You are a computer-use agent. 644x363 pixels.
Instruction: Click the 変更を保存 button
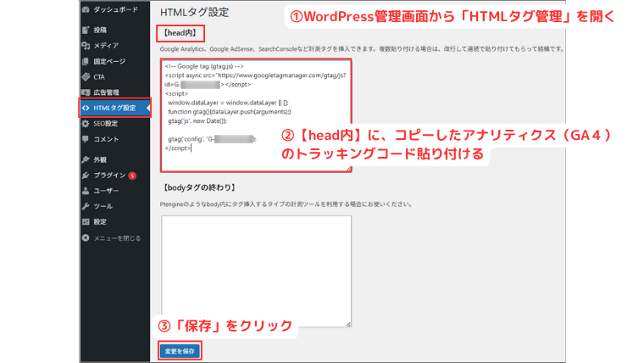(x=180, y=351)
